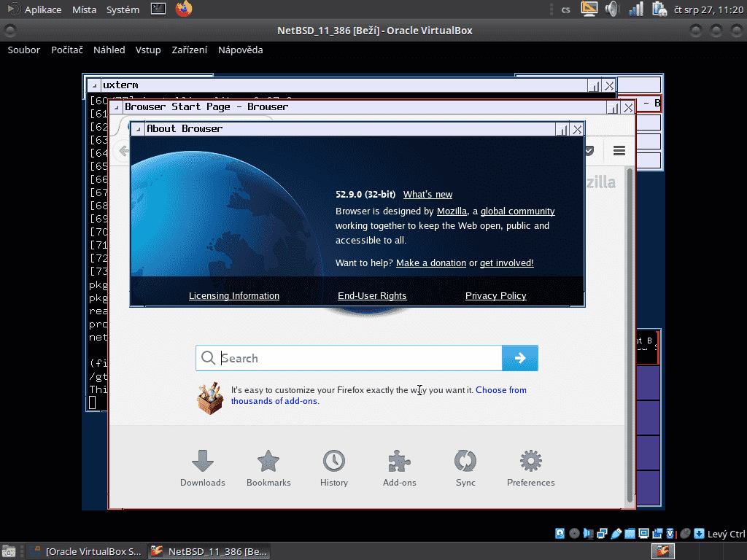Click the workspace switcher thumbnail in bottom panel
The height and width of the screenshot is (560, 747).
tap(662, 551)
